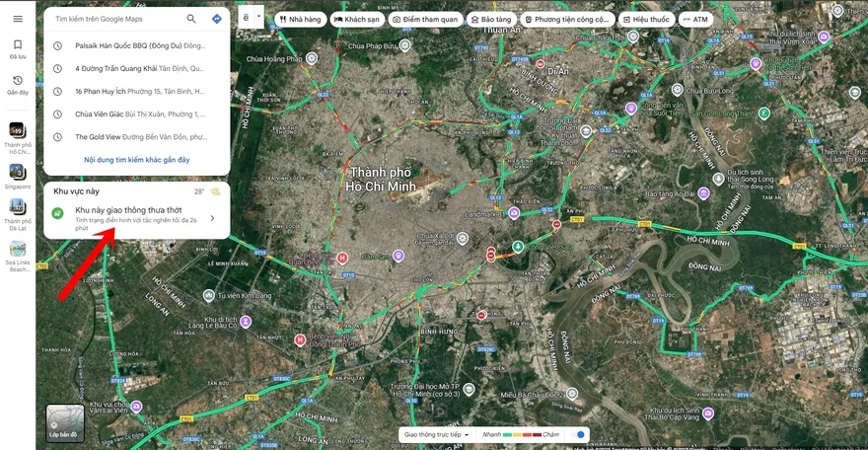The width and height of the screenshot is (868, 450).
Task: Click the green traffic car icon
Action: (x=58, y=213)
